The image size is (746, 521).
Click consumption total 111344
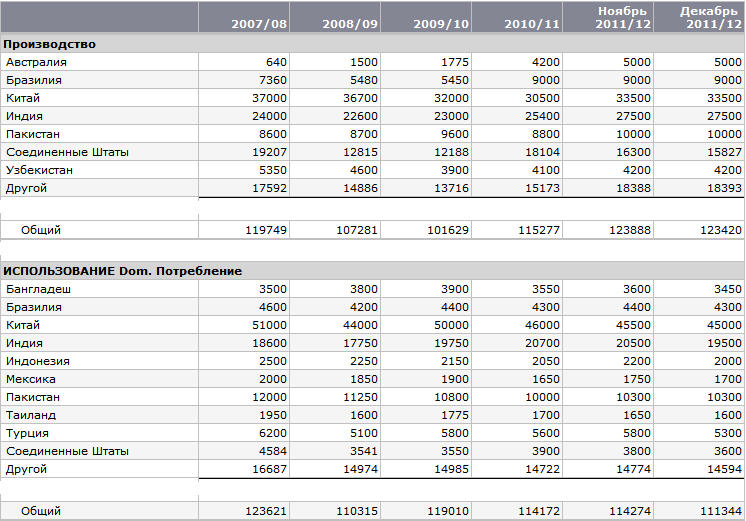(x=721, y=511)
